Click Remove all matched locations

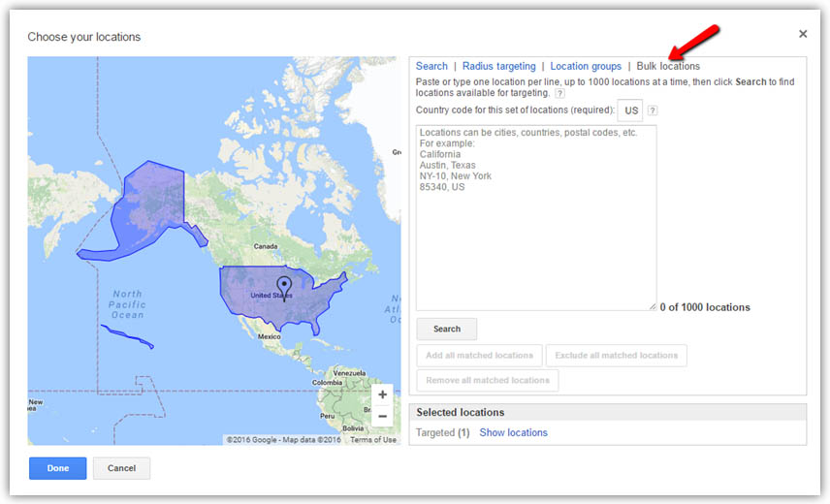tap(488, 380)
